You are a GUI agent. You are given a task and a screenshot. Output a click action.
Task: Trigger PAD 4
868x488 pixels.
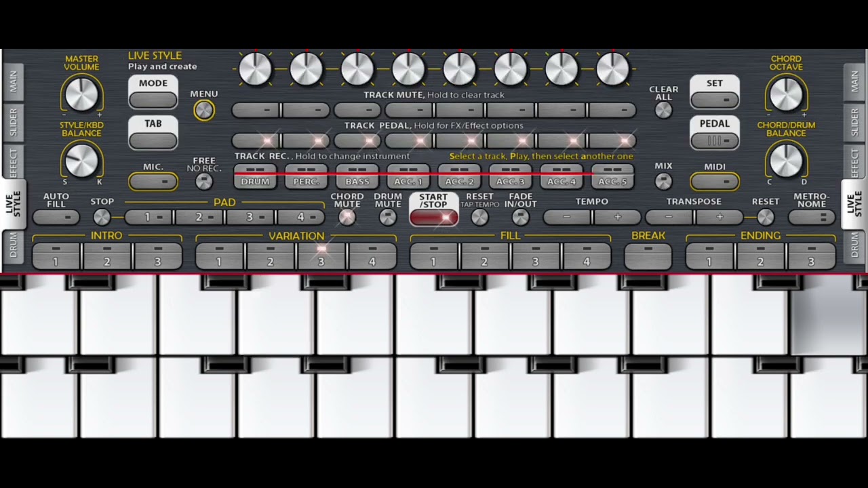point(301,217)
